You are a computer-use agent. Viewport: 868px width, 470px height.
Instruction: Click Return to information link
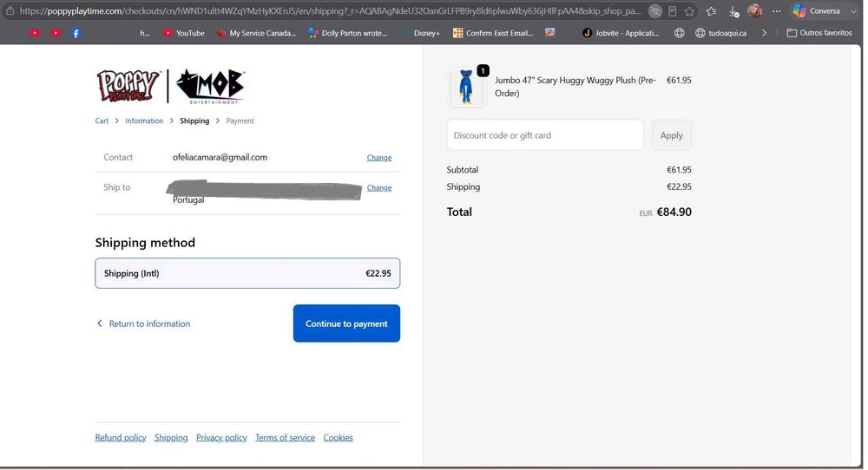149,323
